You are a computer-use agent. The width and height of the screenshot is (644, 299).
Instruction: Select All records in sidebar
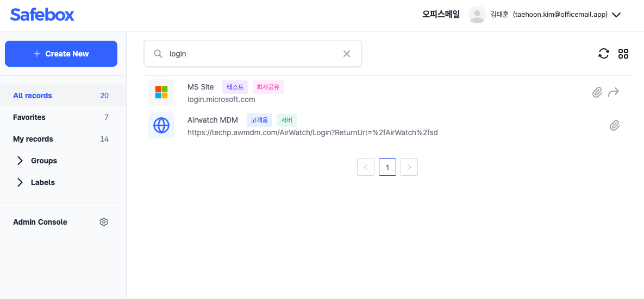[33, 96]
